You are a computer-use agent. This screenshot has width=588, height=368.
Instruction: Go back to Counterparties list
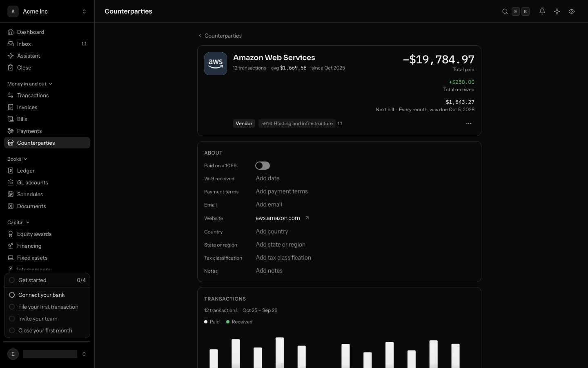pos(220,36)
